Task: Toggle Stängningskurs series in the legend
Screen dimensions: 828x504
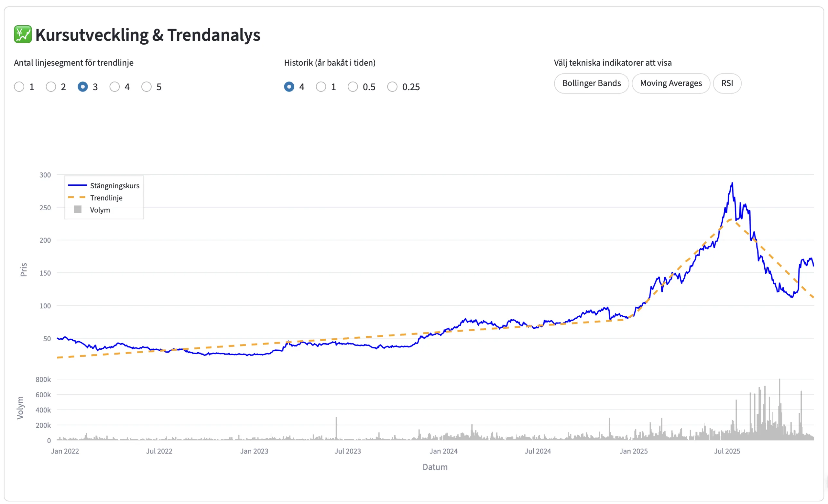Action: pos(114,186)
